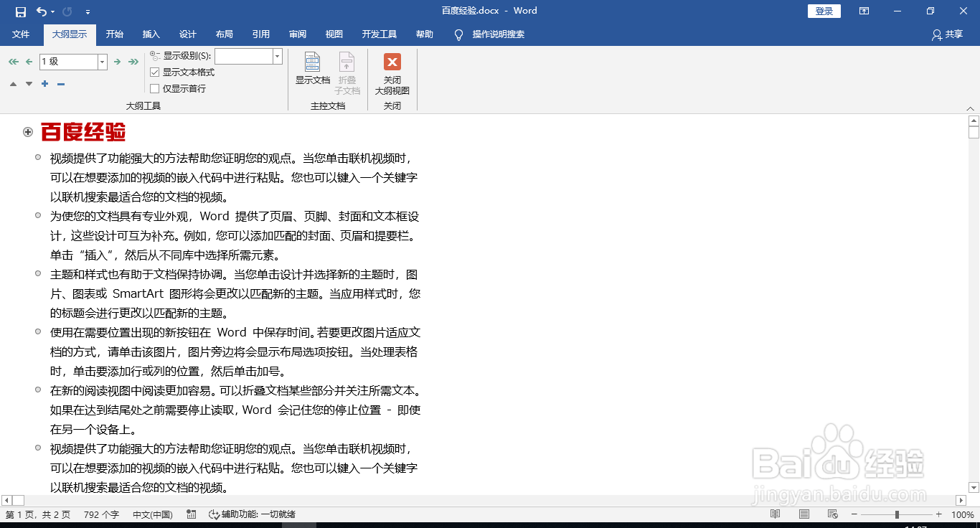Undo the last action
980x528 pixels.
click(42, 11)
